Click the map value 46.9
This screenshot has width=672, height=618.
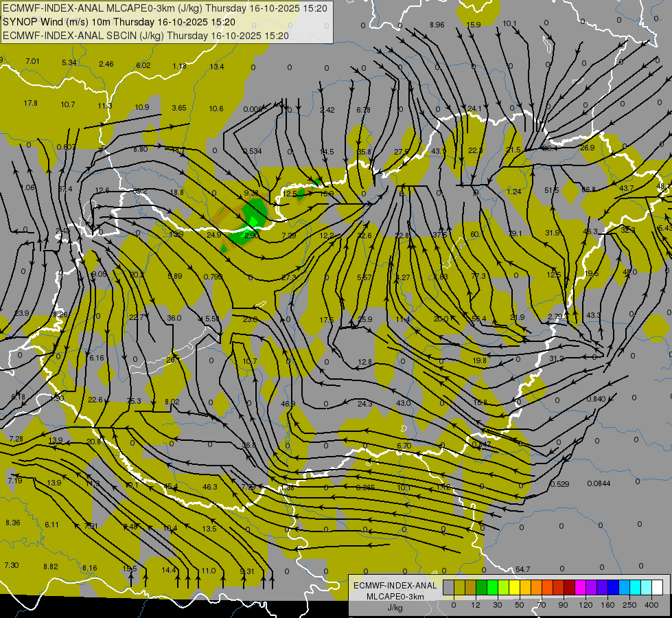click(x=288, y=404)
